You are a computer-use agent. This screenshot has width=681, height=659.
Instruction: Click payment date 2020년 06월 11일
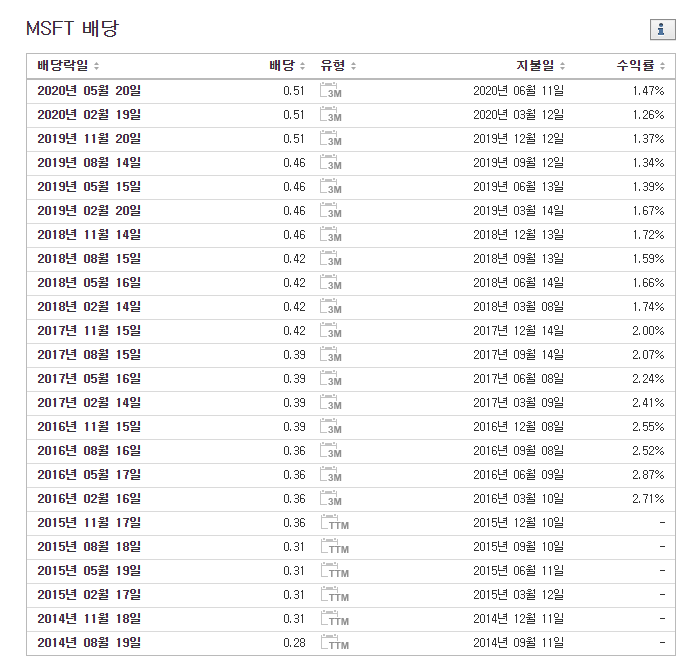[519, 91]
